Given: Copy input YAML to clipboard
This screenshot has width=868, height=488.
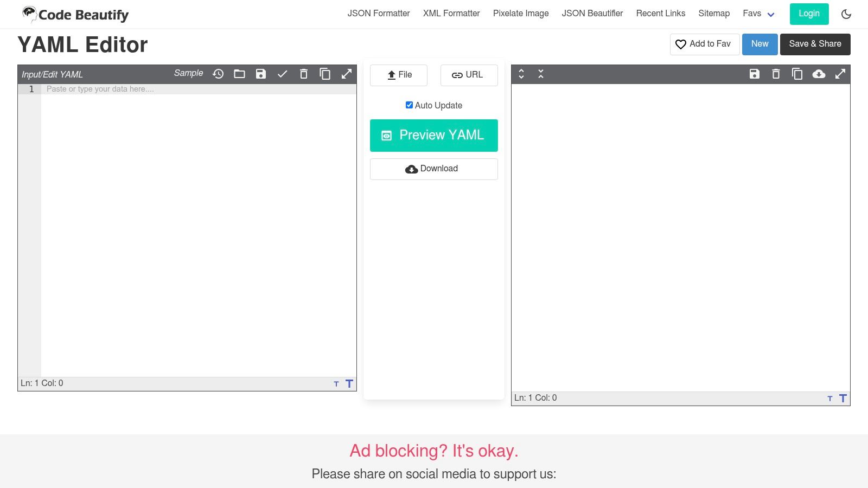Looking at the screenshot, I should pyautogui.click(x=325, y=74).
